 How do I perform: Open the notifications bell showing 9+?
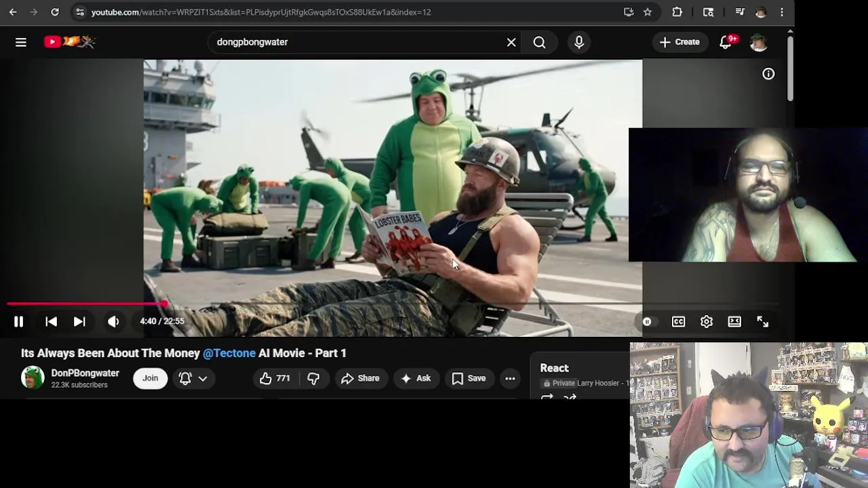[726, 42]
